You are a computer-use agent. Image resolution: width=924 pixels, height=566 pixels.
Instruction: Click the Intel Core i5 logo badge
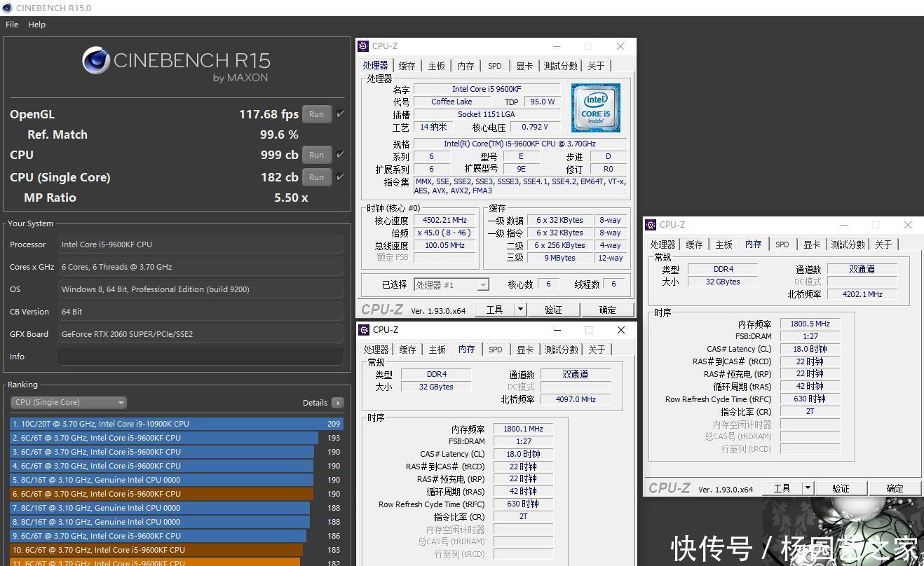tap(596, 107)
